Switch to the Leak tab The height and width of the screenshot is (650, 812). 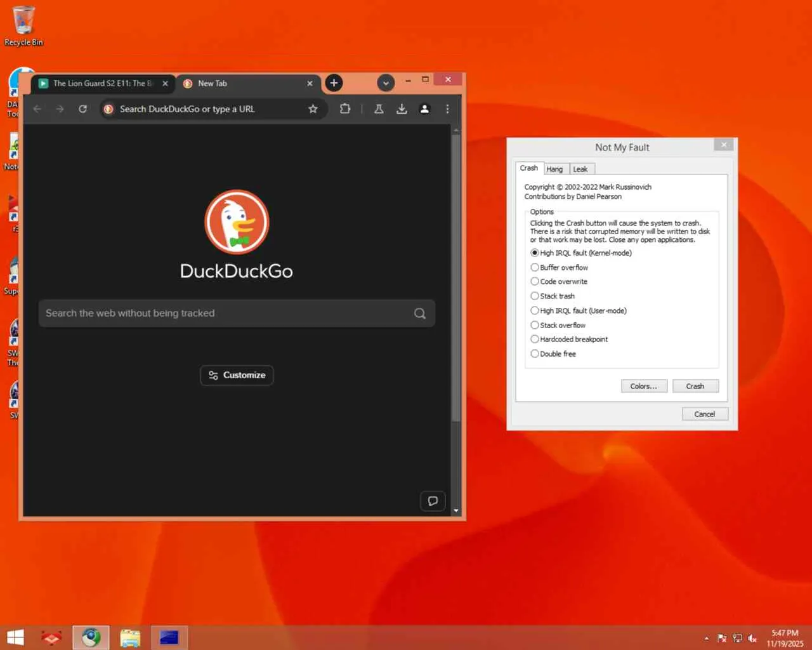coord(580,169)
